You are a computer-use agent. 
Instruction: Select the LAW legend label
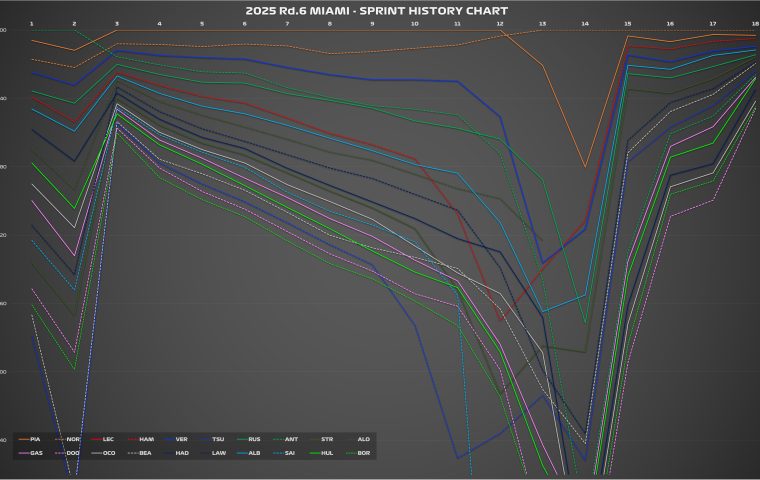coord(219,453)
